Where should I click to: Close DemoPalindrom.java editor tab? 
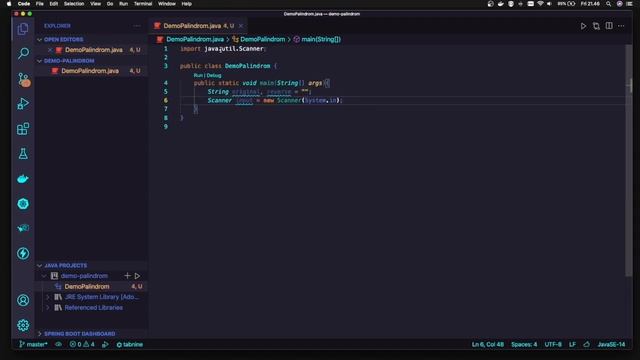click(x=241, y=26)
